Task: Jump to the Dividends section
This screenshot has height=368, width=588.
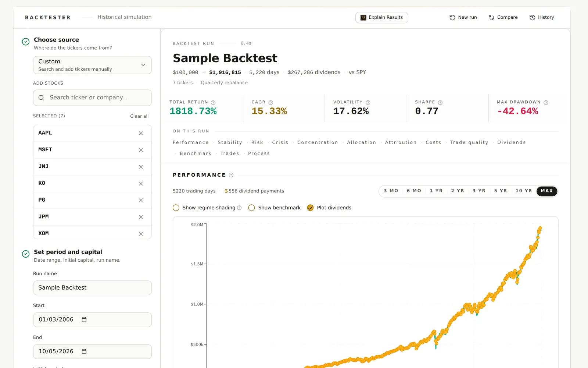Action: coord(512,142)
